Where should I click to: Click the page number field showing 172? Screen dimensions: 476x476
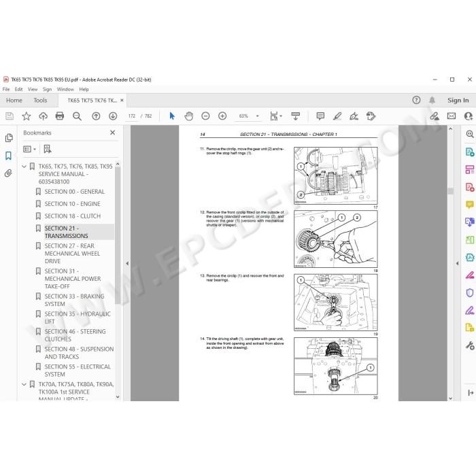pos(131,116)
